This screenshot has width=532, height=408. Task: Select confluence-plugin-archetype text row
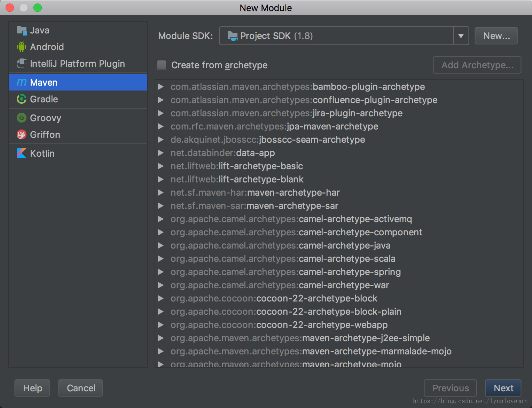click(304, 100)
